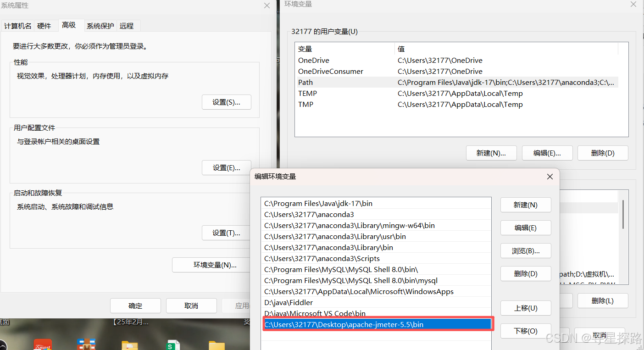Select the Path user variable row
The height and width of the screenshot is (350, 644).
pyautogui.click(x=456, y=83)
